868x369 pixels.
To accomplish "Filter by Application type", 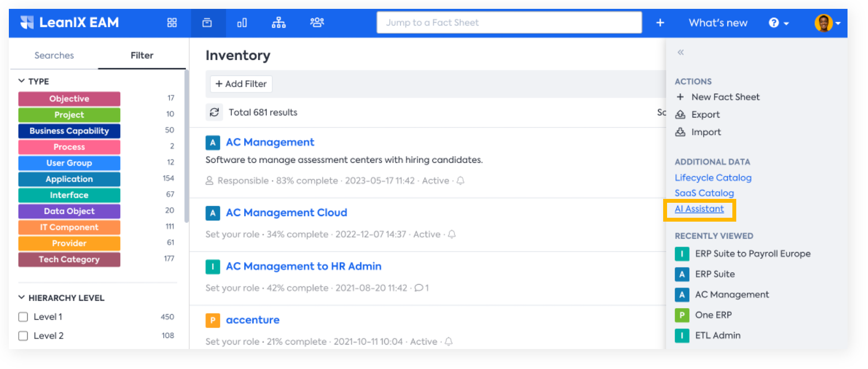I will coord(69,180).
